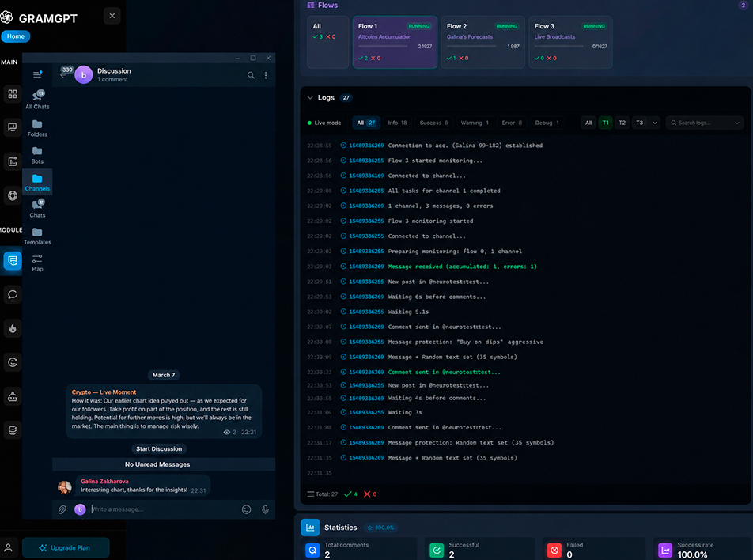Attach a file with the paperclip icon

pyautogui.click(x=62, y=509)
